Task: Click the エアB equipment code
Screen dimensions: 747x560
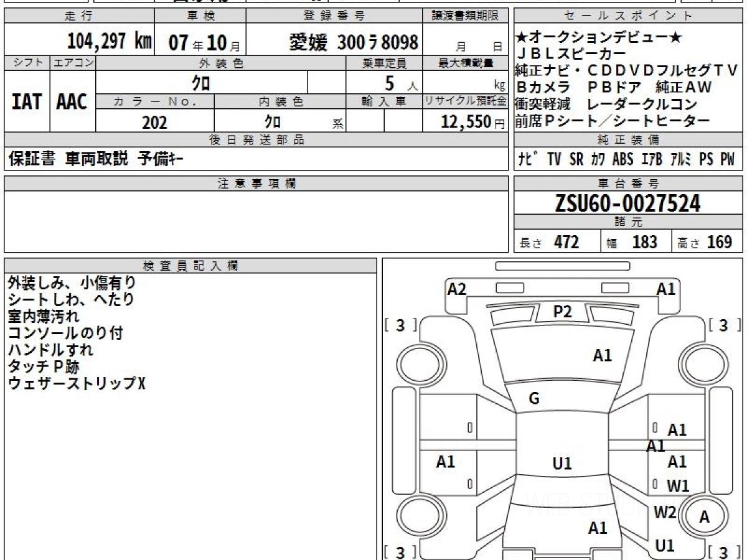Action: coord(652,159)
